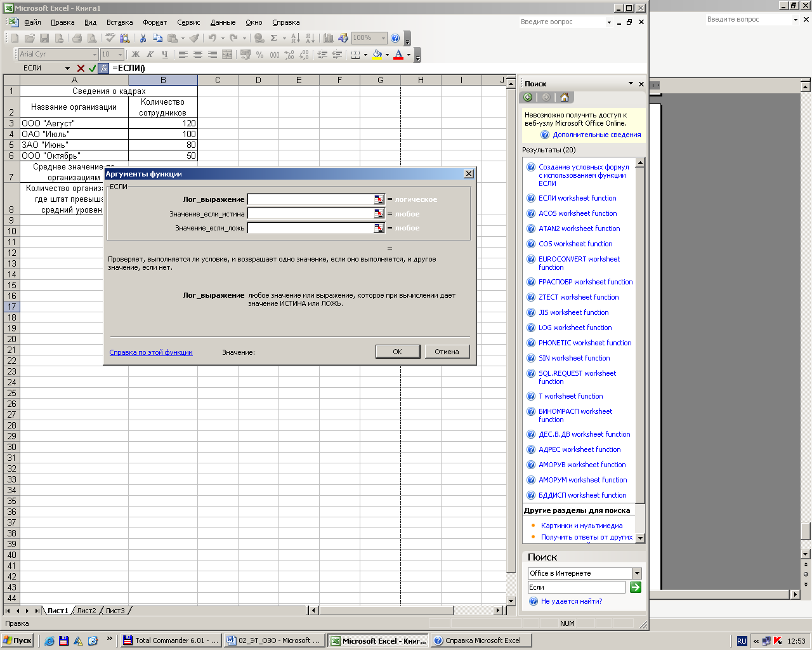Screen dimensions: 812x650
Task: Click Merge and Center toolbar icon
Action: [227, 55]
